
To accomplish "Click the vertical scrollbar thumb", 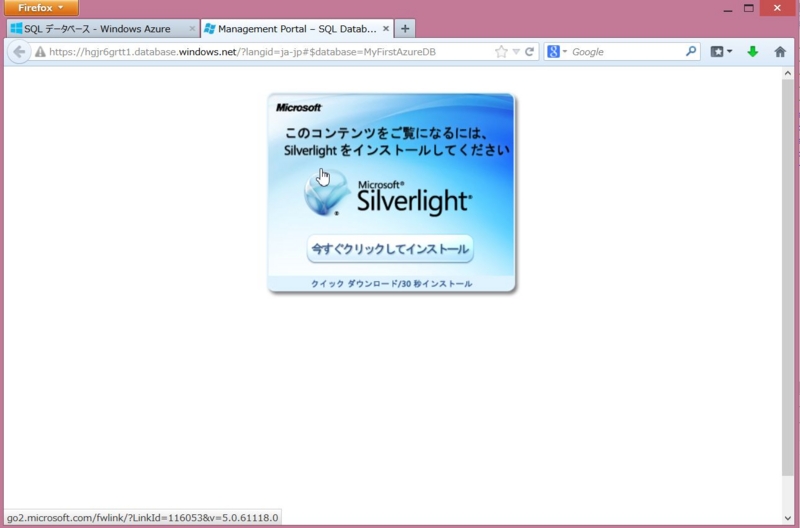I will [x=788, y=277].
